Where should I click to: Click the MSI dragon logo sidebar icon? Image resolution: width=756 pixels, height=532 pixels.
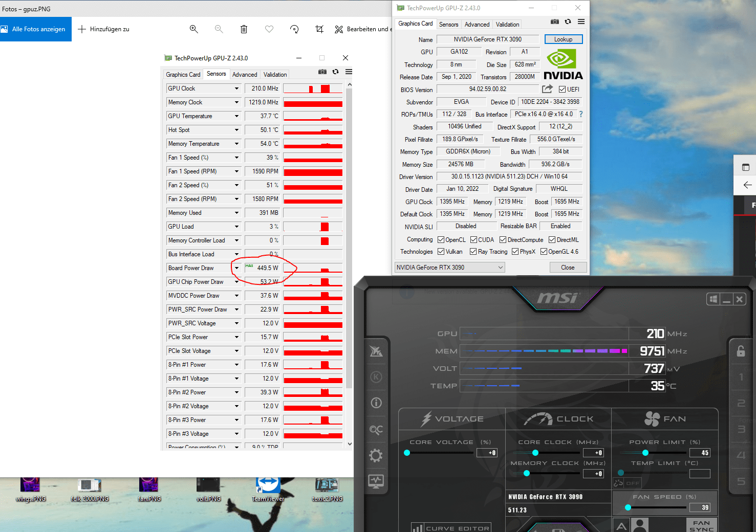pos(376,351)
